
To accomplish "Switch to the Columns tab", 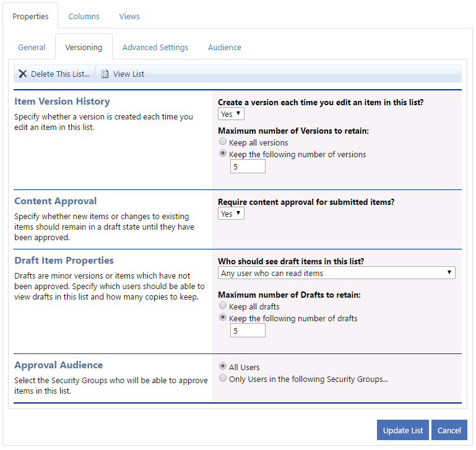I will coord(84,16).
